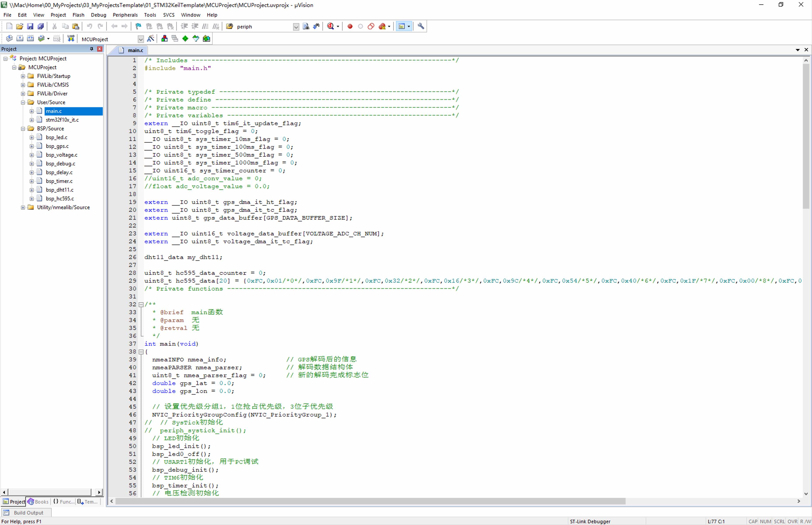The image size is (812, 525).
Task: Open the Project menu
Action: click(x=58, y=15)
